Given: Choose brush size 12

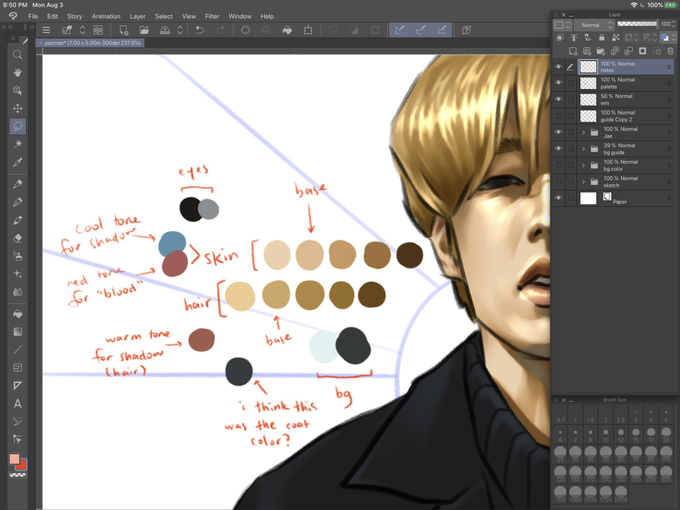Looking at the screenshot, I should click(621, 435).
